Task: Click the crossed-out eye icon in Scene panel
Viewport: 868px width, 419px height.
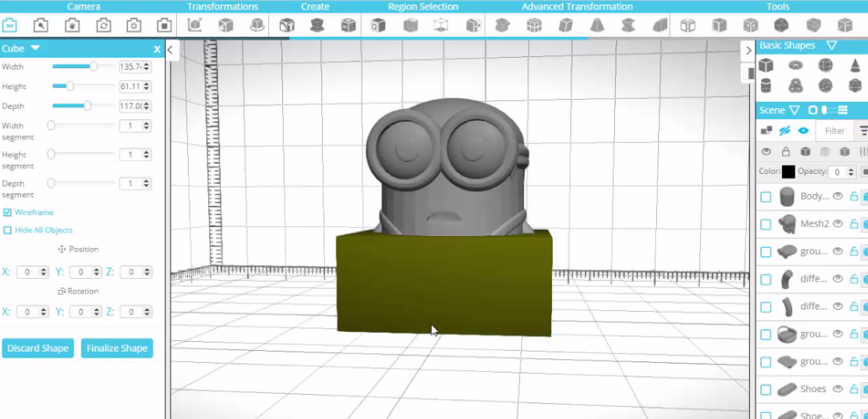Action: pyautogui.click(x=784, y=131)
